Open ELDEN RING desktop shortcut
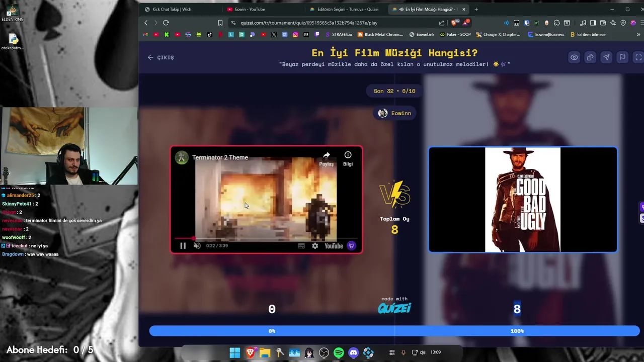The width and height of the screenshot is (644, 362). [x=12, y=13]
